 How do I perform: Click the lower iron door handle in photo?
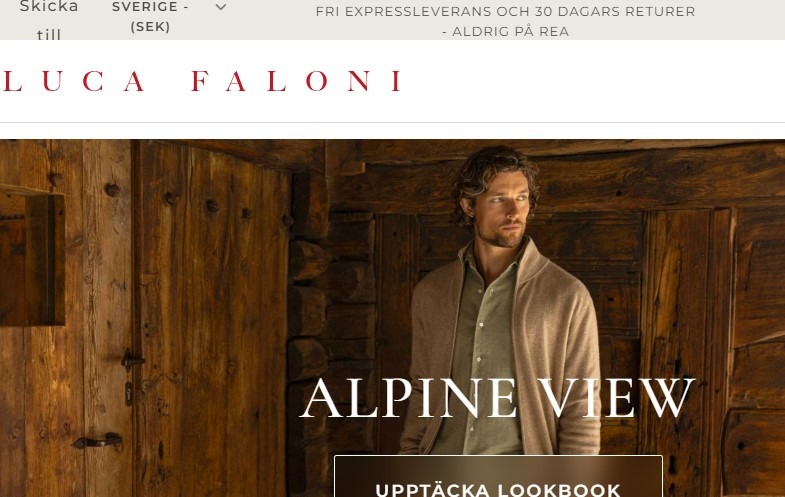click(98, 440)
